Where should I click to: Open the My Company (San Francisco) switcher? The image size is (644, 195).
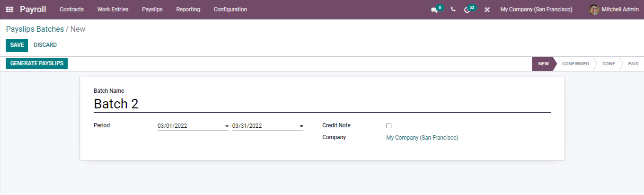536,9
